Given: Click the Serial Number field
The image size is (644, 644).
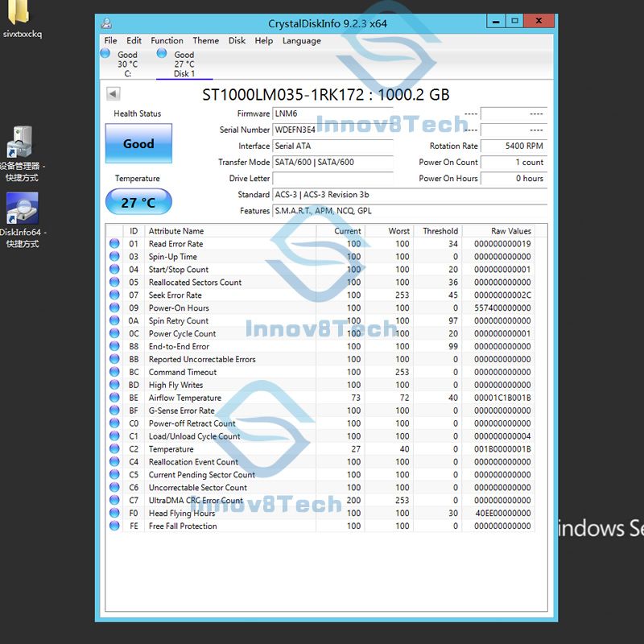Looking at the screenshot, I should (x=333, y=130).
